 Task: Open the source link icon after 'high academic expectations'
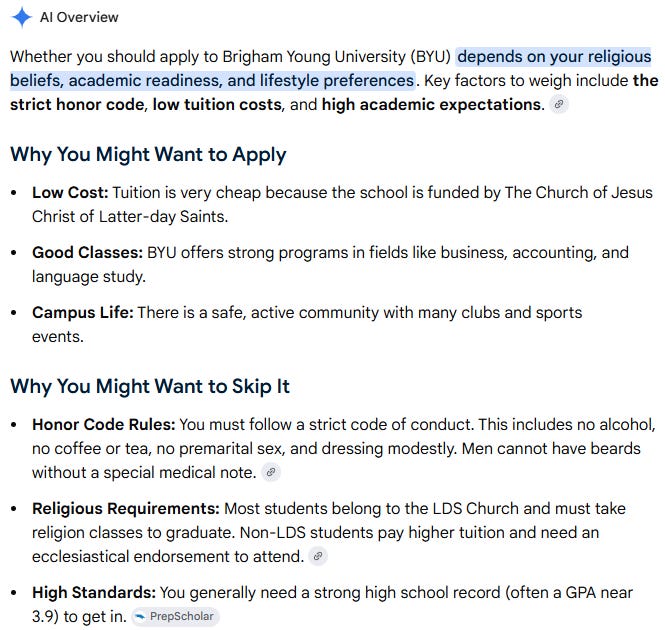(559, 104)
